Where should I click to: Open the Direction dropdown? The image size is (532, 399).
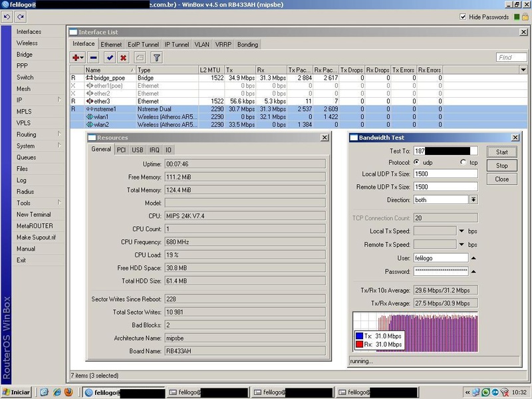pos(473,199)
